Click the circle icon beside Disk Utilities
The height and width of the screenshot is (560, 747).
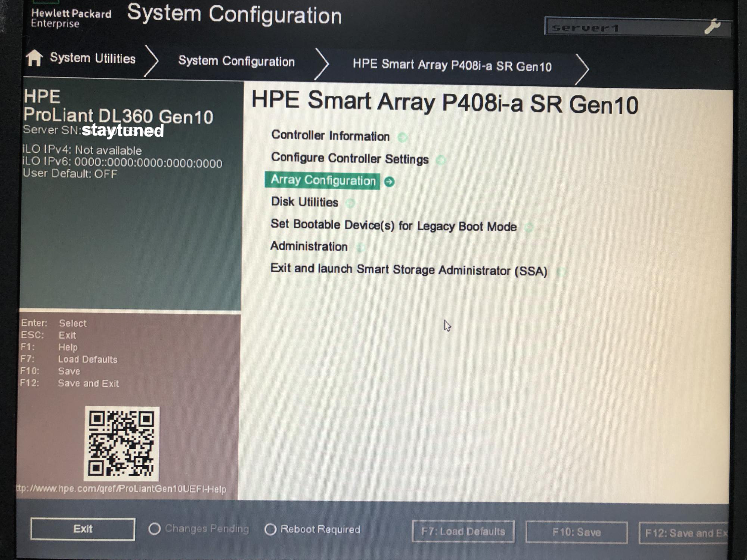[350, 203]
